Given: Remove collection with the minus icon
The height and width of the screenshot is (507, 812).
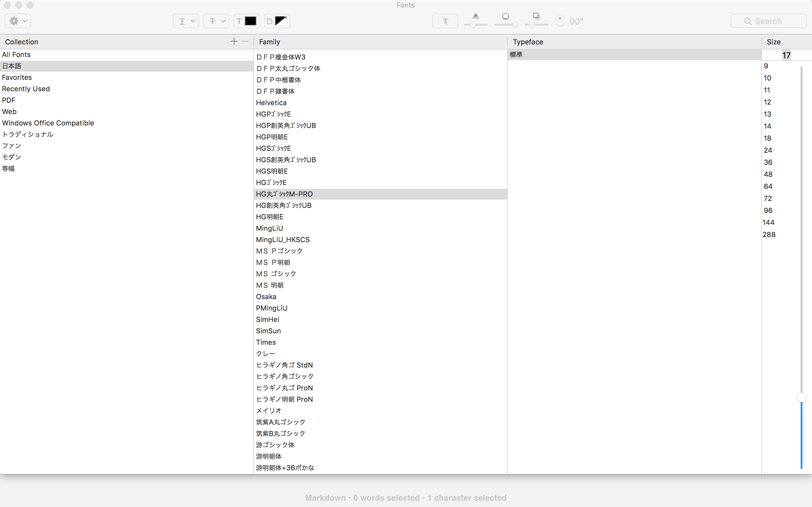Looking at the screenshot, I should (245, 41).
